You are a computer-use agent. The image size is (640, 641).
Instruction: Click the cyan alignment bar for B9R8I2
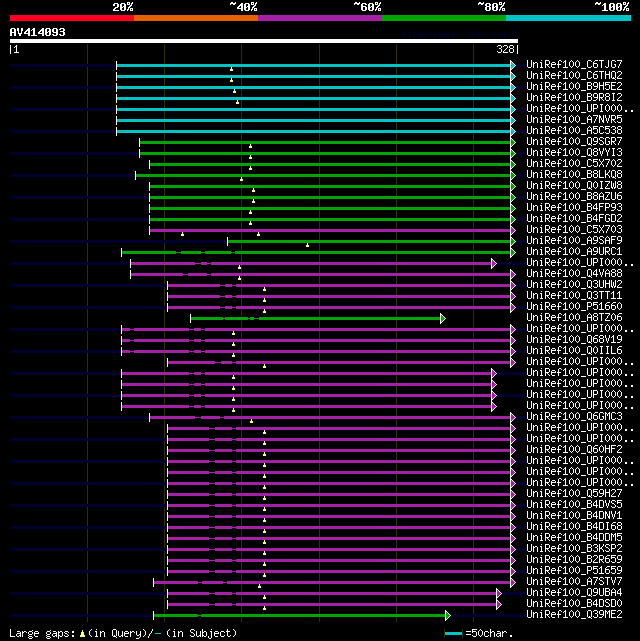click(313, 98)
